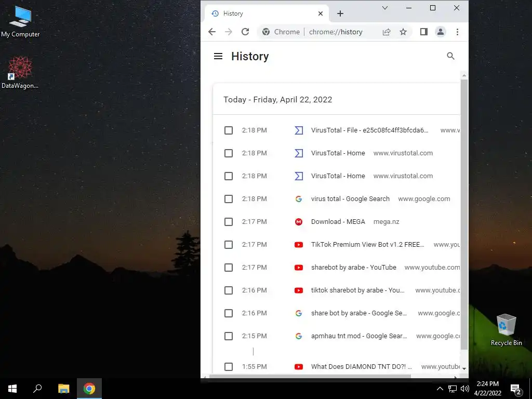Click the vertical scrollbar thumb in History

(x=464, y=215)
